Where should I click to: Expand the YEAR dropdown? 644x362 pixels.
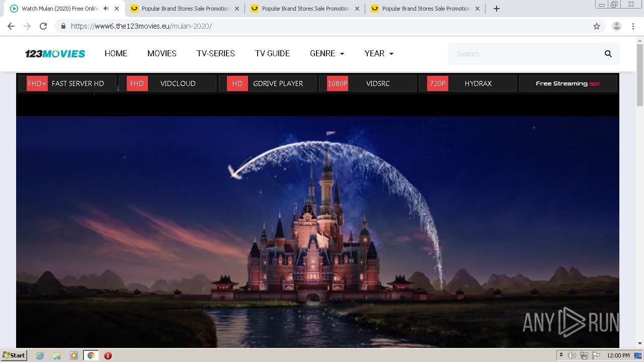coord(379,53)
